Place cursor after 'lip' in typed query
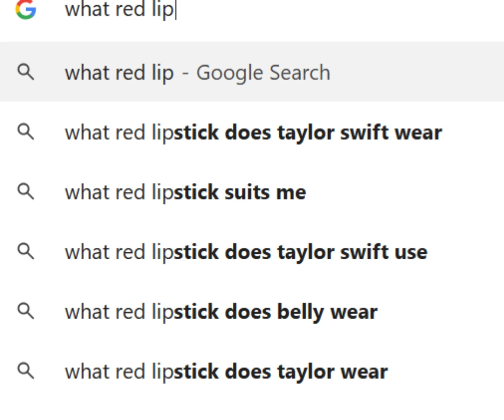The width and height of the screenshot is (504, 420). tap(175, 9)
